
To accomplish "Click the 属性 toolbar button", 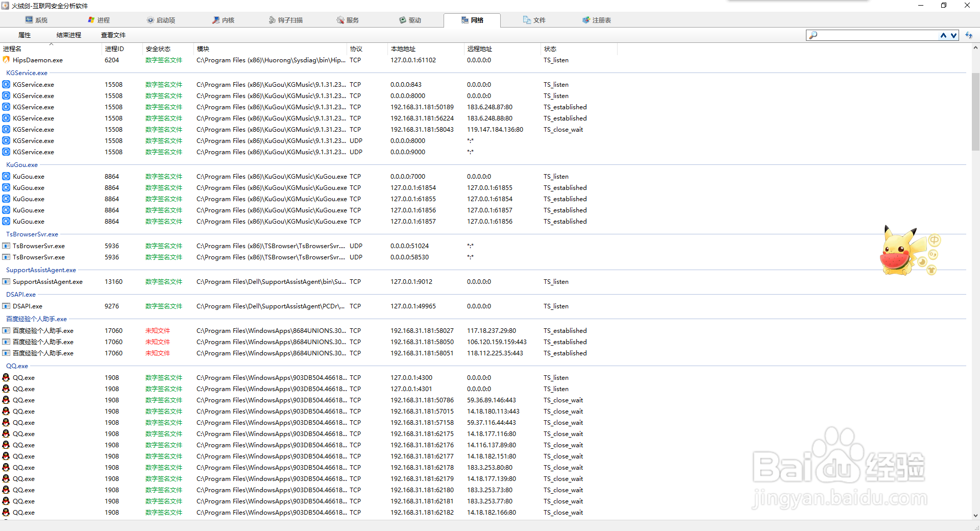I will [24, 35].
